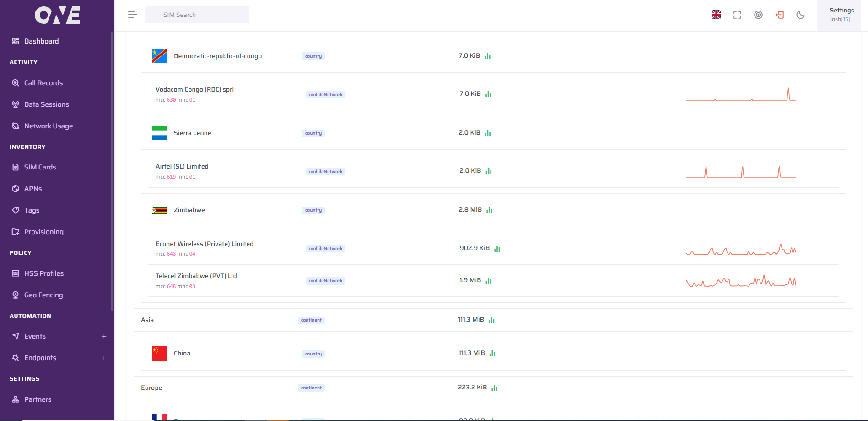Open chart icon for Zimbabwe 2.8 MiB
This screenshot has height=421, width=868.
pos(490,210)
